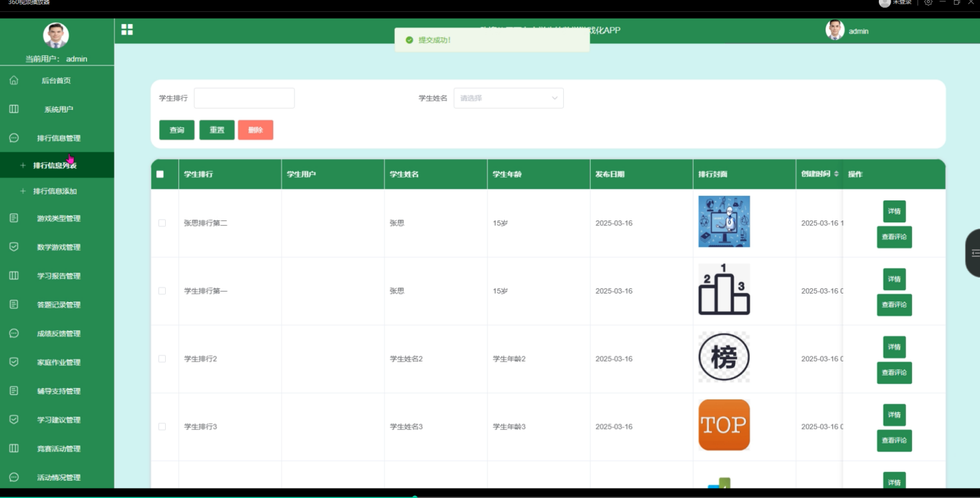Click the 重置 button

click(x=216, y=130)
